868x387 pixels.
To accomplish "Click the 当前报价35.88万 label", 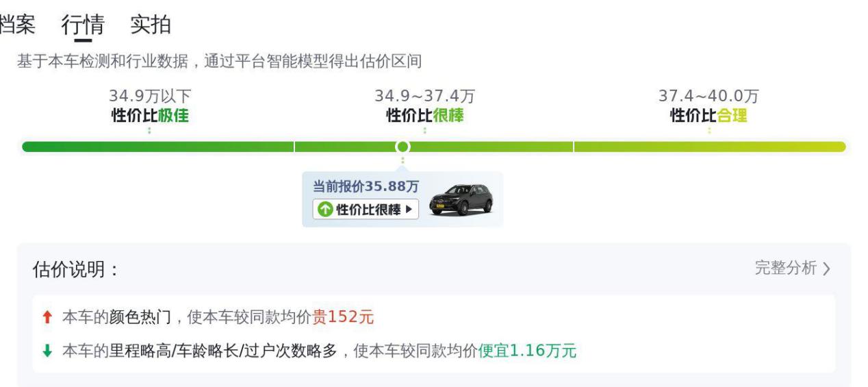I will [366, 186].
